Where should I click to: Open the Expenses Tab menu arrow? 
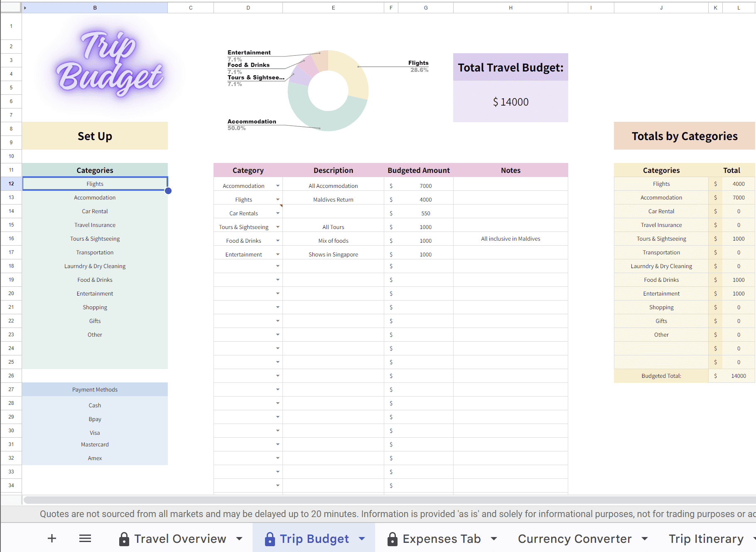(494, 539)
